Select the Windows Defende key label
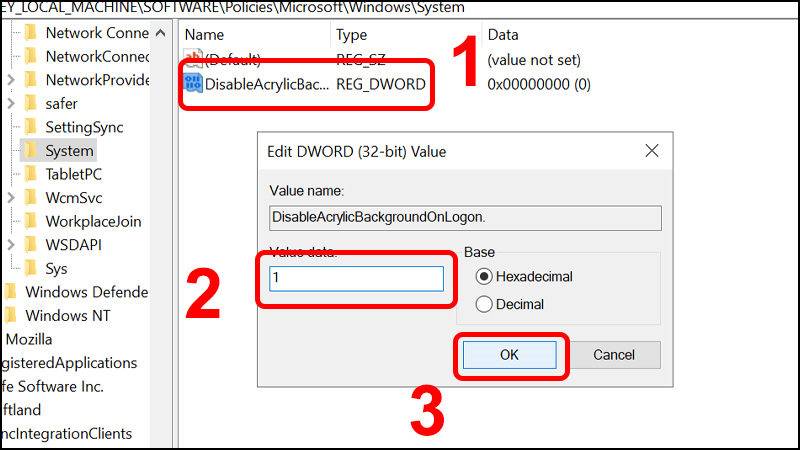The image size is (800, 450). [x=87, y=292]
